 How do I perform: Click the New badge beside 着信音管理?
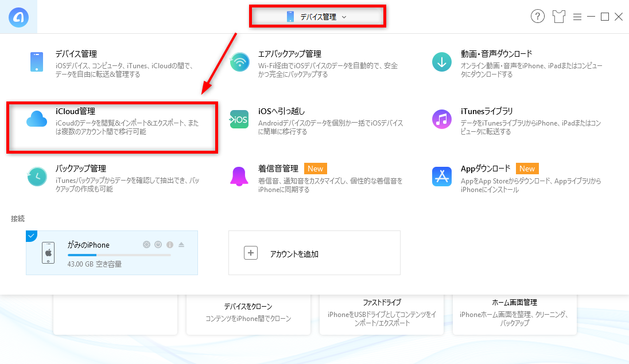[x=315, y=169]
